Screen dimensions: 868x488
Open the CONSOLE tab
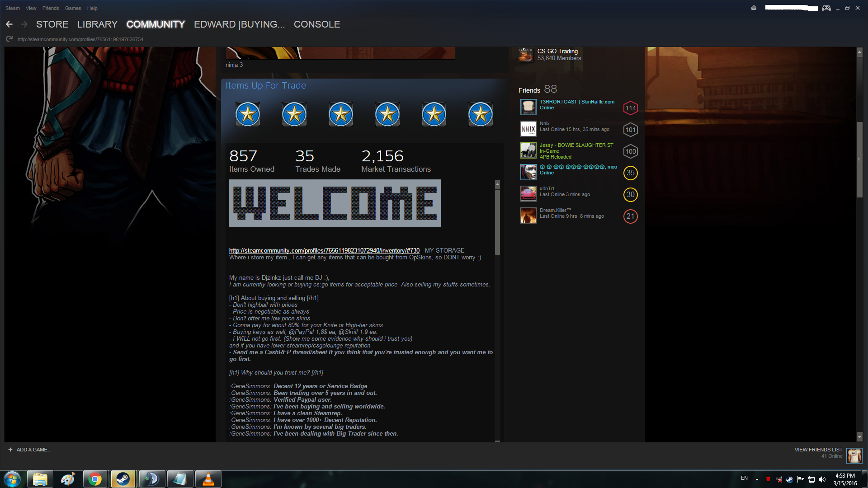pyautogui.click(x=316, y=24)
